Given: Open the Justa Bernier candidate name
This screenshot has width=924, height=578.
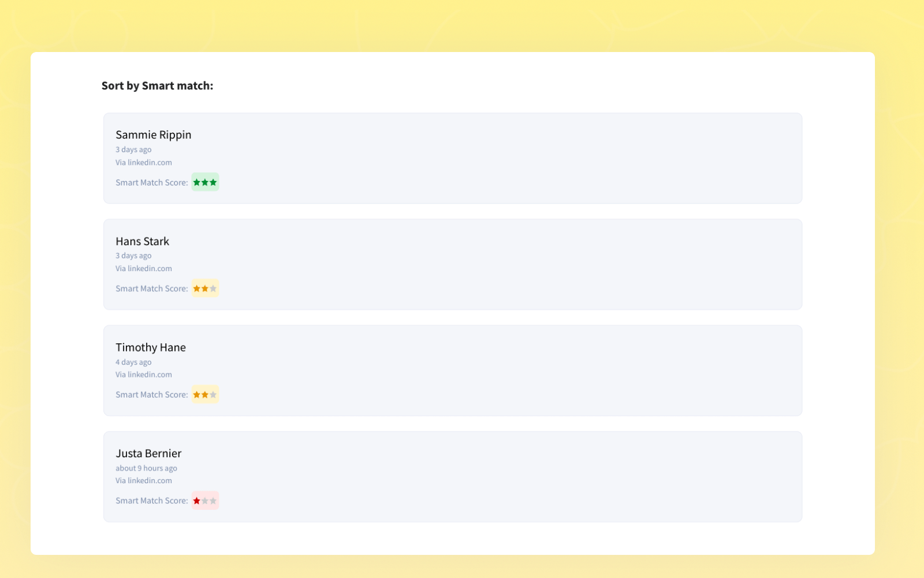Looking at the screenshot, I should pos(148,454).
